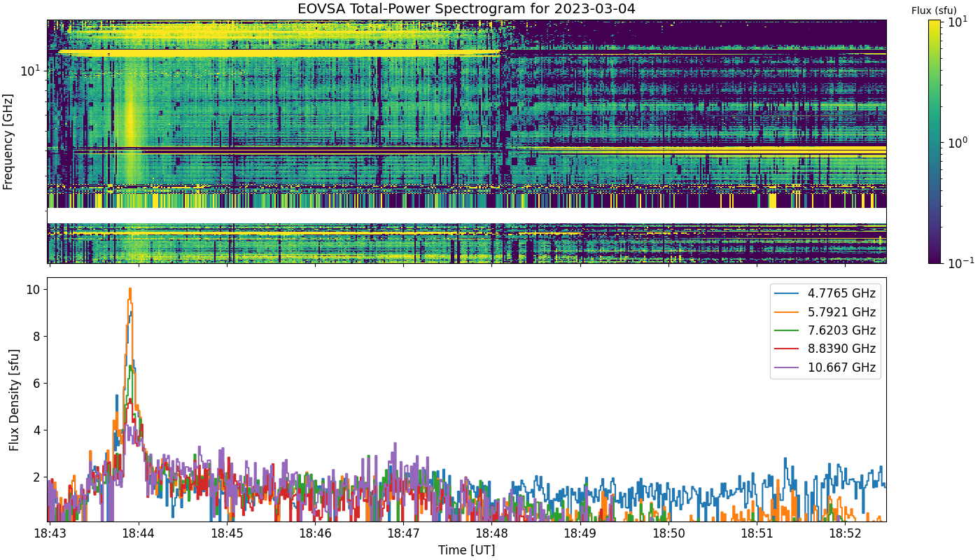Click the Flux colorbar gradient

tap(934, 141)
